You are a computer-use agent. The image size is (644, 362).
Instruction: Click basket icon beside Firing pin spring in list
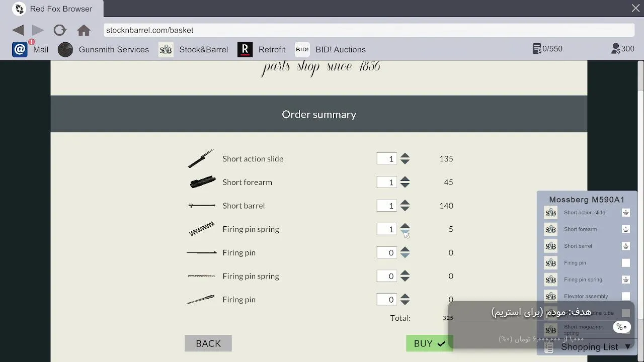tap(626, 280)
